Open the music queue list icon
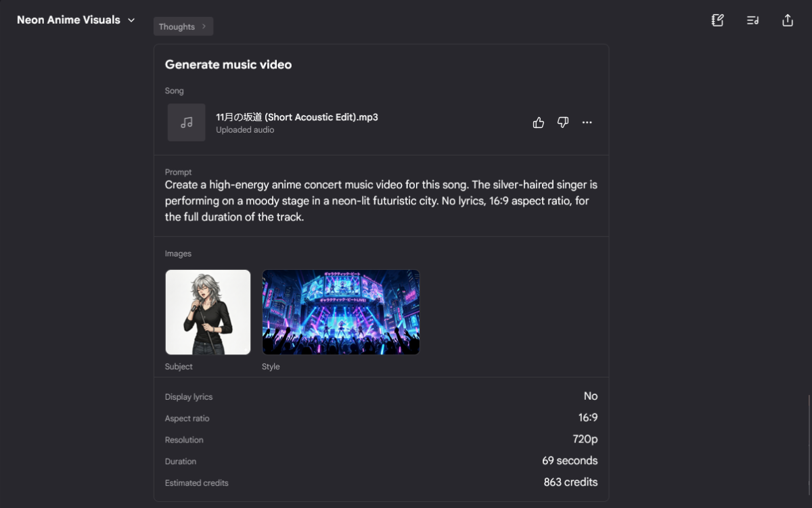Viewport: 812px width, 508px height. pos(752,20)
